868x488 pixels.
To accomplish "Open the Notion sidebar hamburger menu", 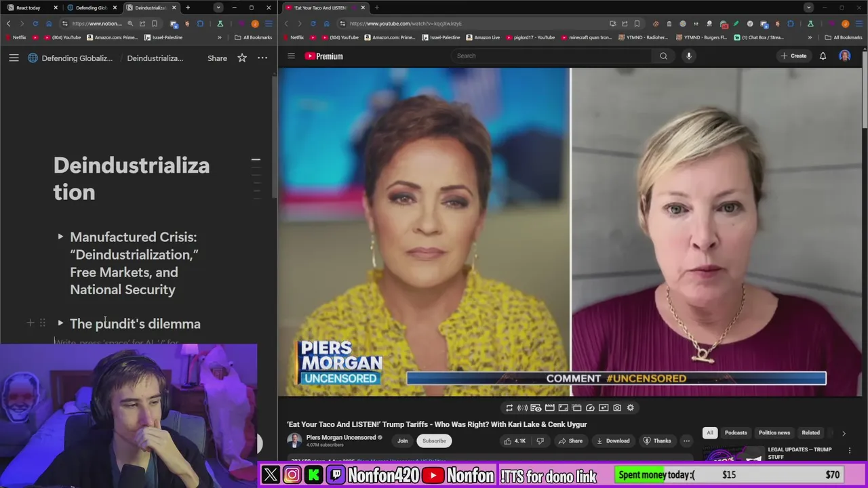I will pyautogui.click(x=14, y=58).
